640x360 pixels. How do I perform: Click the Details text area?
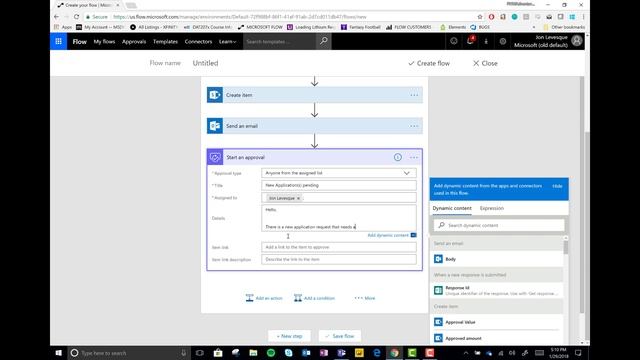[x=339, y=218]
